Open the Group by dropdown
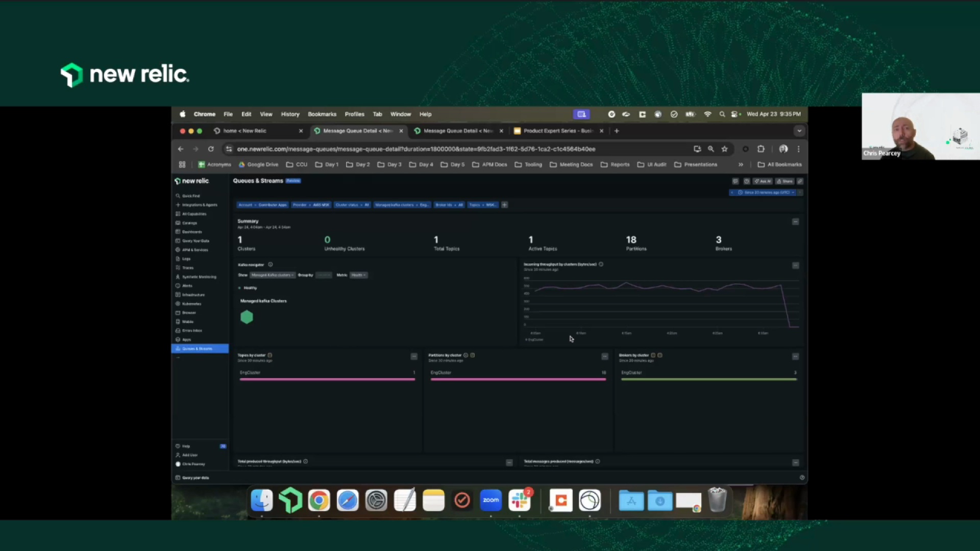 pyautogui.click(x=324, y=275)
